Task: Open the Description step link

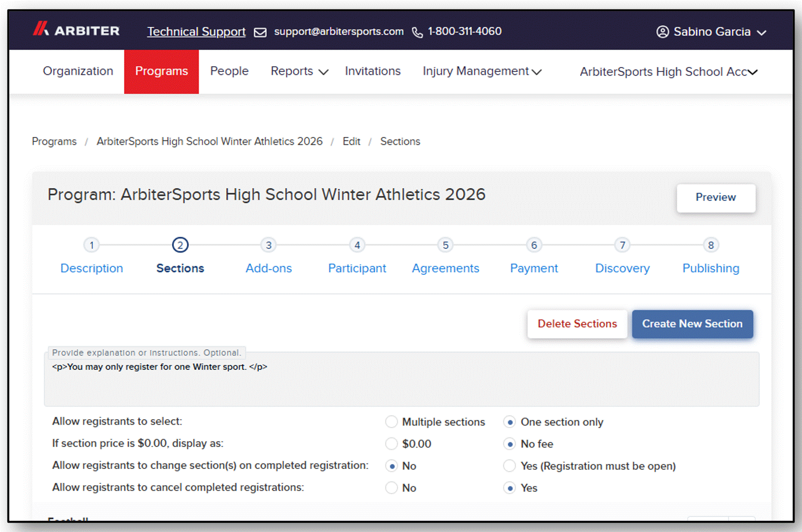Action: click(x=92, y=268)
